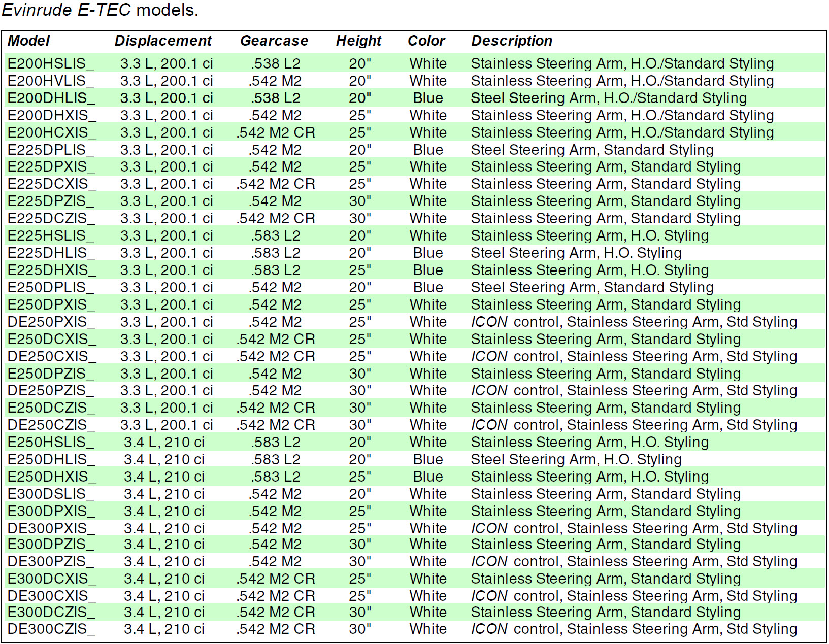Select the ICON control description for DE300PXIS_
Image resolution: width=829 pixels, height=644 pixels.
[x=634, y=528]
